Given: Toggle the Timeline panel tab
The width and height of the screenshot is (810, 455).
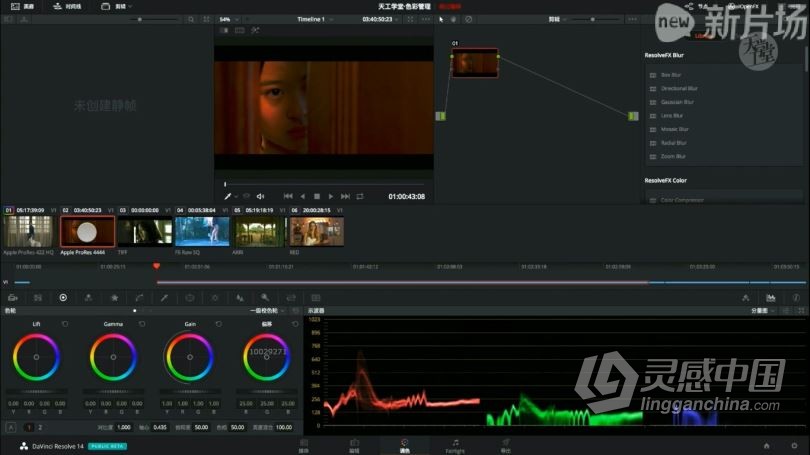Looking at the screenshot, I should pyautogui.click(x=67, y=6).
